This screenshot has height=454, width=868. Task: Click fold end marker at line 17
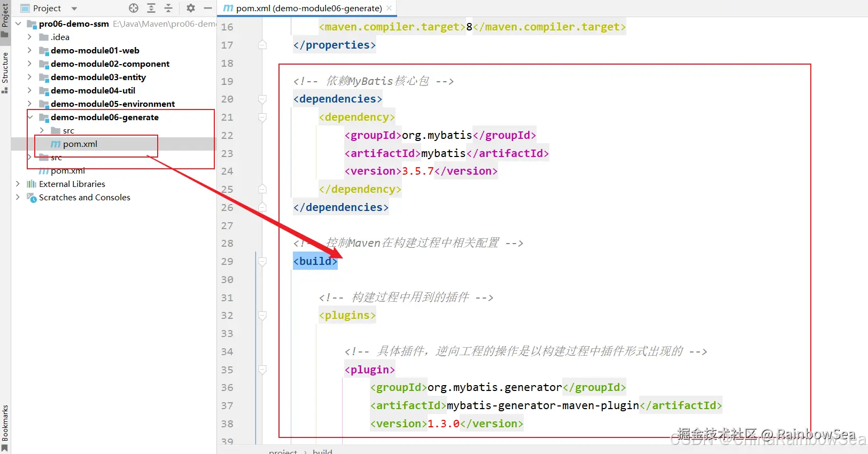tap(262, 45)
